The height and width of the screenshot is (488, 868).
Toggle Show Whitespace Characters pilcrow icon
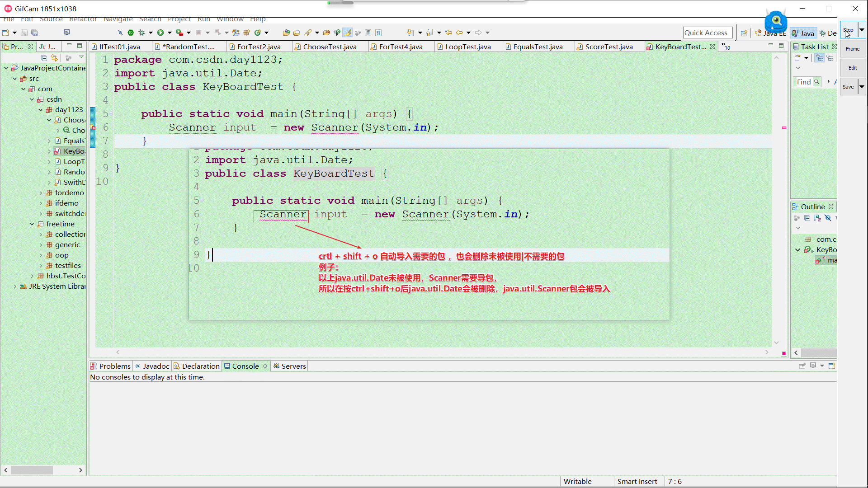tap(378, 33)
